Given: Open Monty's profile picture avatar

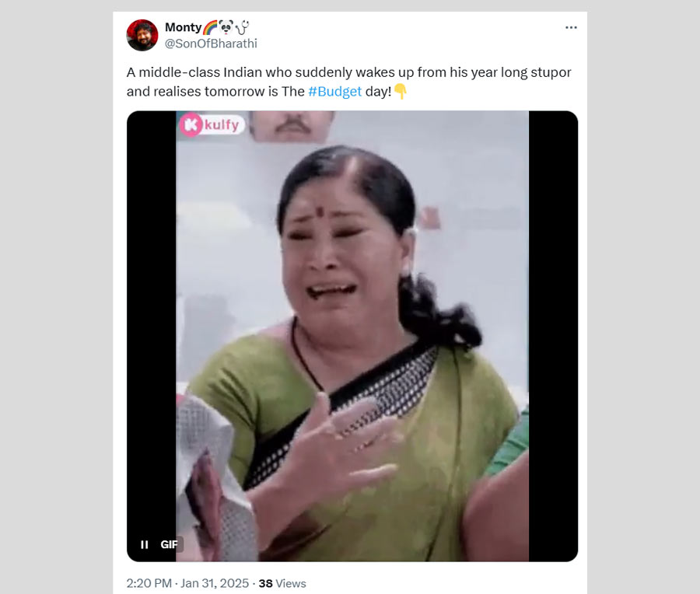Looking at the screenshot, I should pyautogui.click(x=142, y=35).
